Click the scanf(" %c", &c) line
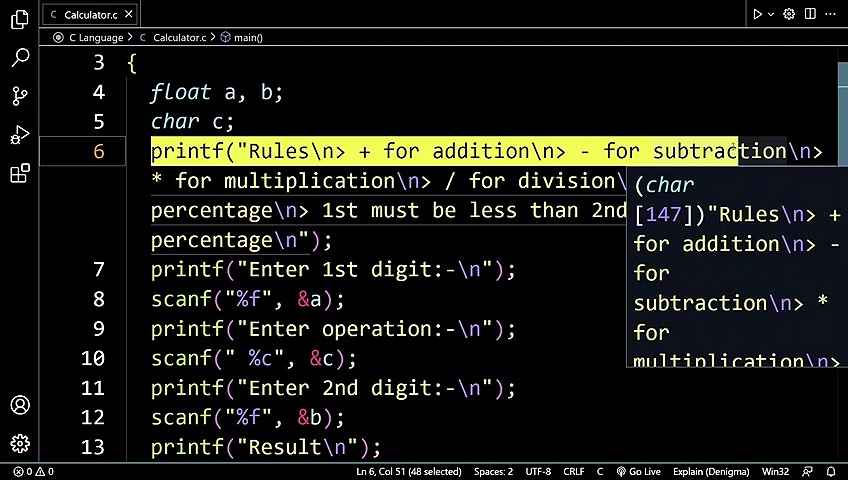 (x=254, y=358)
